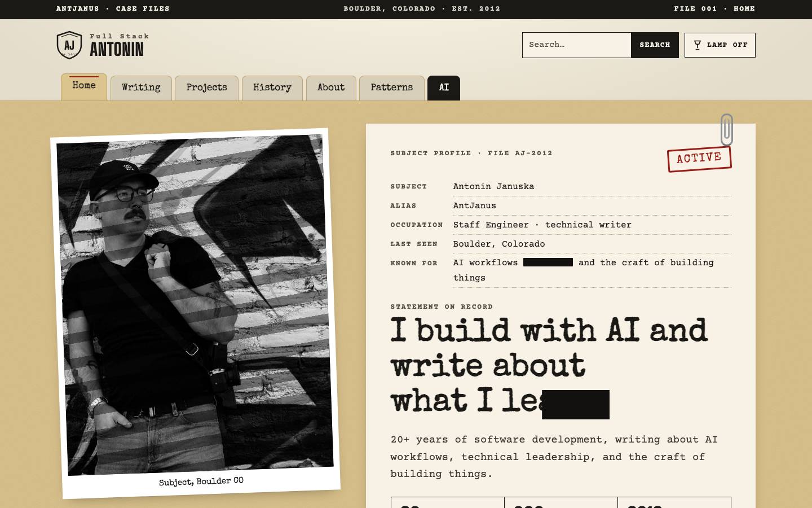
Task: Click 'SUBJECT PROFILE · FILE AJ-2012' label
Action: coord(471,153)
